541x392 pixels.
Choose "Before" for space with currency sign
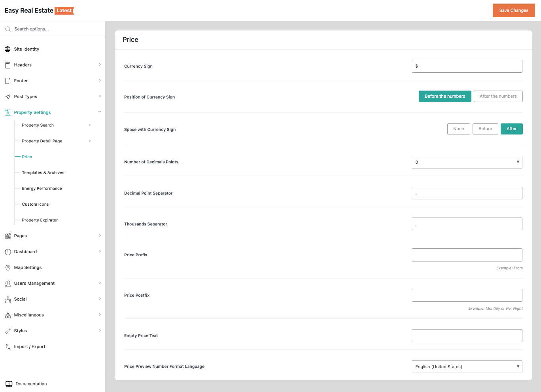click(485, 129)
